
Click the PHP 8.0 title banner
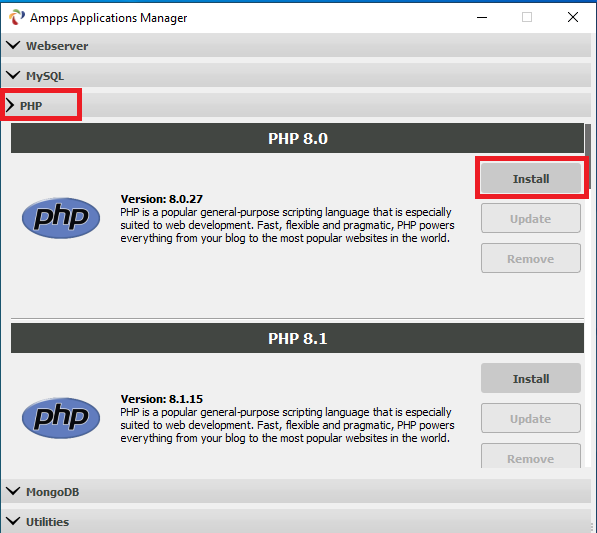297,138
